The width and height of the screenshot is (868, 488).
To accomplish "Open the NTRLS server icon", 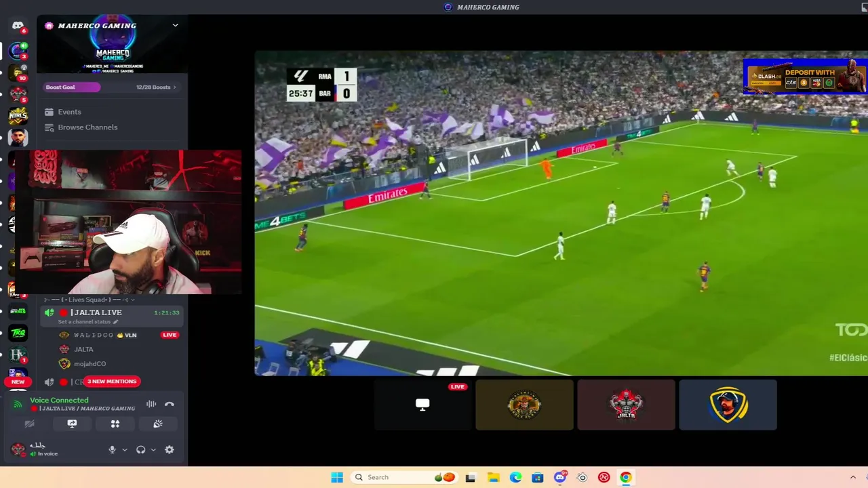I will pyautogui.click(x=18, y=116).
